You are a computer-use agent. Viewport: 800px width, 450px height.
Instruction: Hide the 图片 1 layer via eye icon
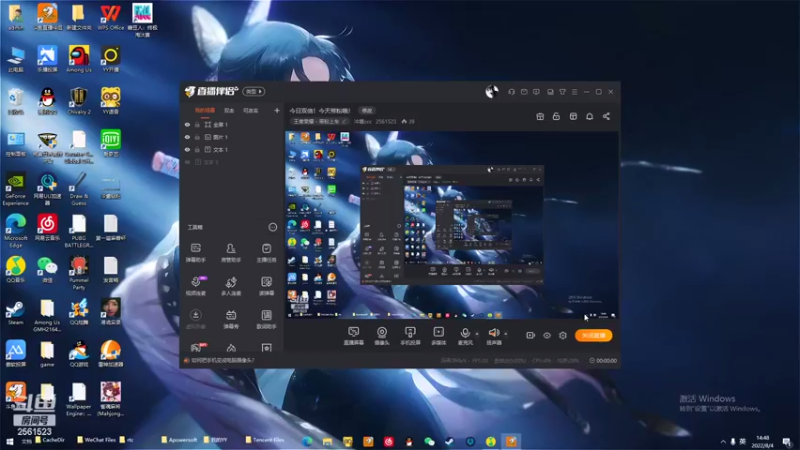187,137
